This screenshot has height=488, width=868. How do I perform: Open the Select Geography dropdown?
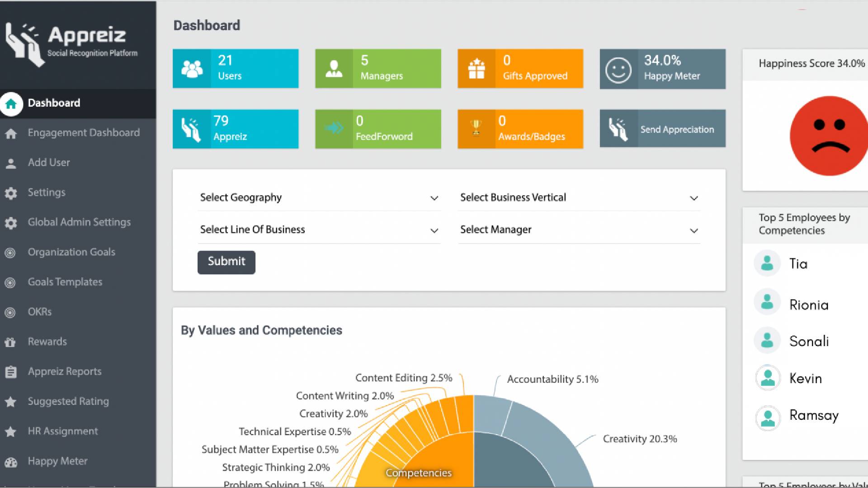319,198
